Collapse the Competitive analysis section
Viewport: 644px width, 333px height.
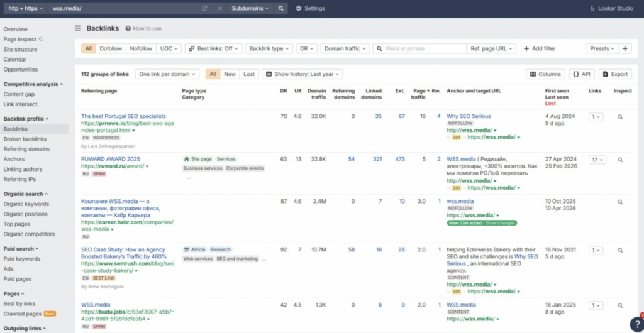[33, 84]
